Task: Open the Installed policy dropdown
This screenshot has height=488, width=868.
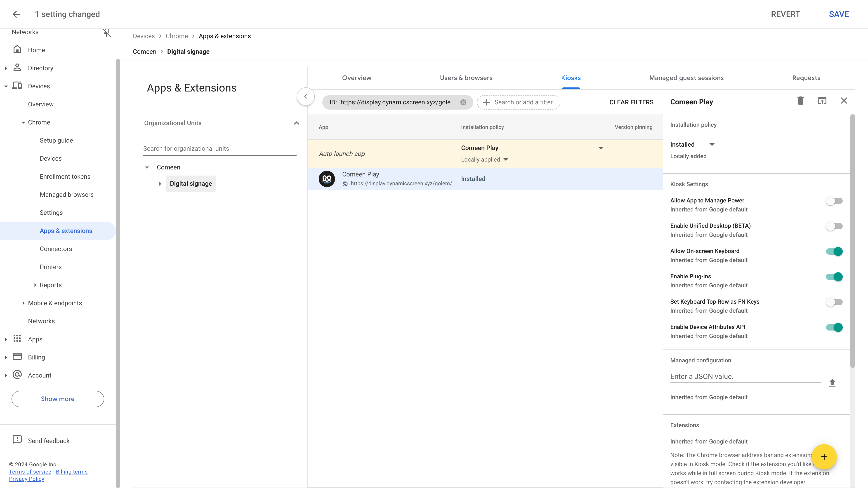Action: coord(712,145)
